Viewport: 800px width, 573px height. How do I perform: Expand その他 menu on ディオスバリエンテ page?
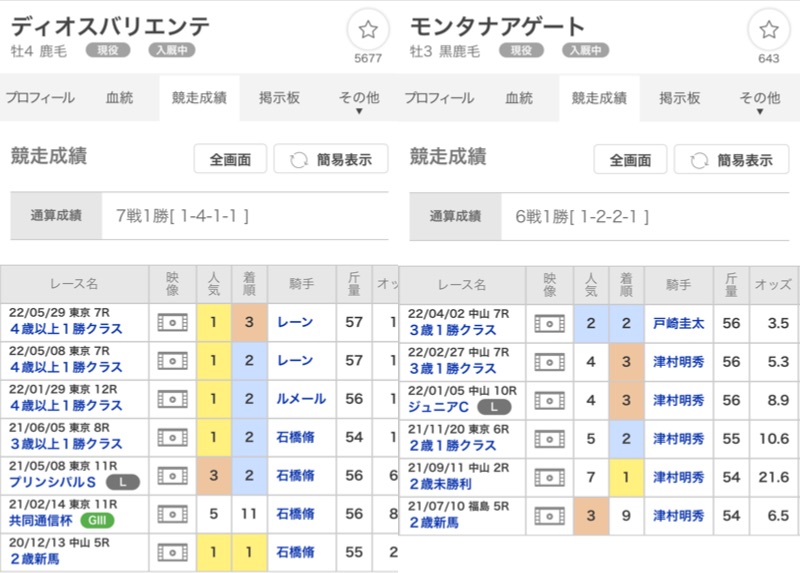[359, 100]
